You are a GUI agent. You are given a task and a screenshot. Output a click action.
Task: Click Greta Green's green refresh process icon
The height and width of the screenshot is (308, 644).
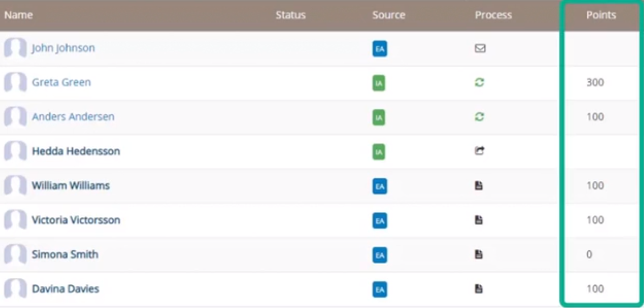point(480,82)
